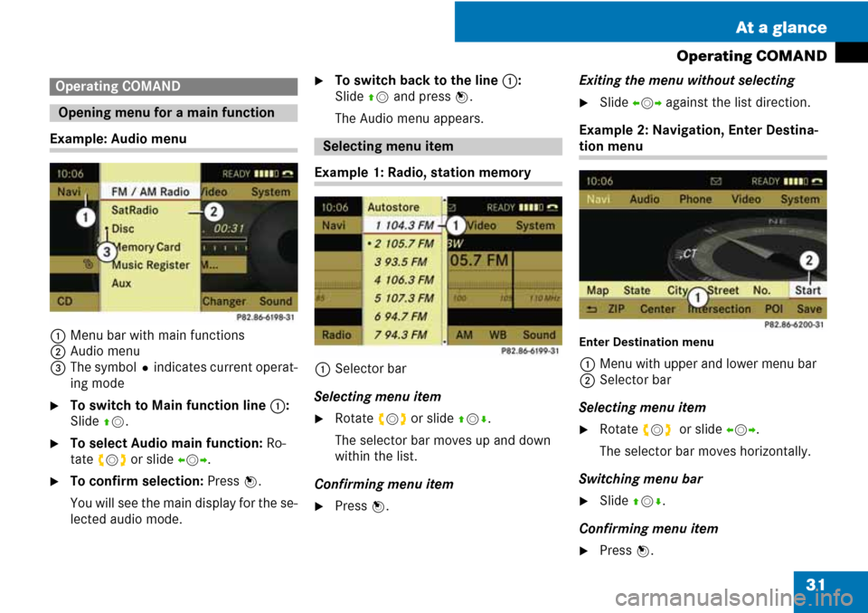Click highlighted Start in Enter Destination menu
868x613 pixels.
pos(807,290)
